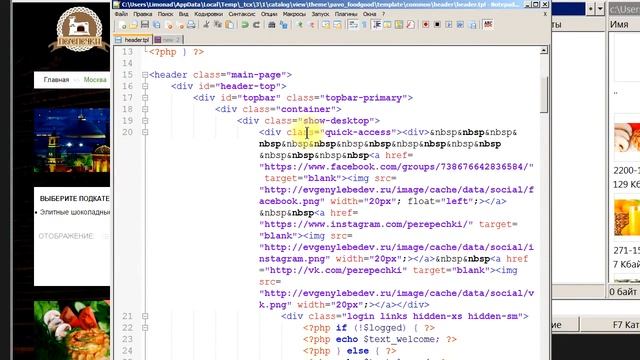The image size is (640, 360).
Task: Run macro multiple times icon
Action: [x=460, y=25]
